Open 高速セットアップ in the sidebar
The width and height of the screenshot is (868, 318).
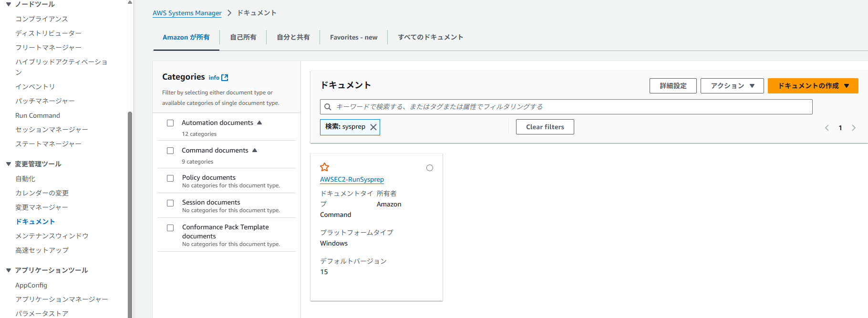(x=42, y=250)
